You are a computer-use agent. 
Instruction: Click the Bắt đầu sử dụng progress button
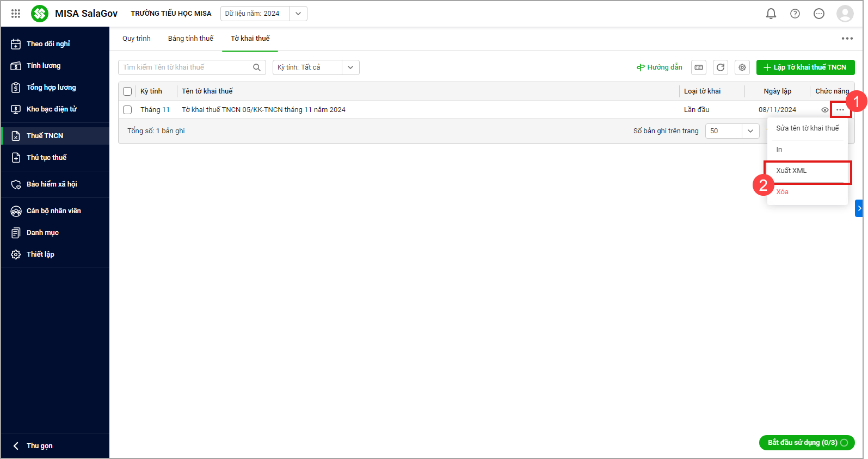[x=807, y=443]
